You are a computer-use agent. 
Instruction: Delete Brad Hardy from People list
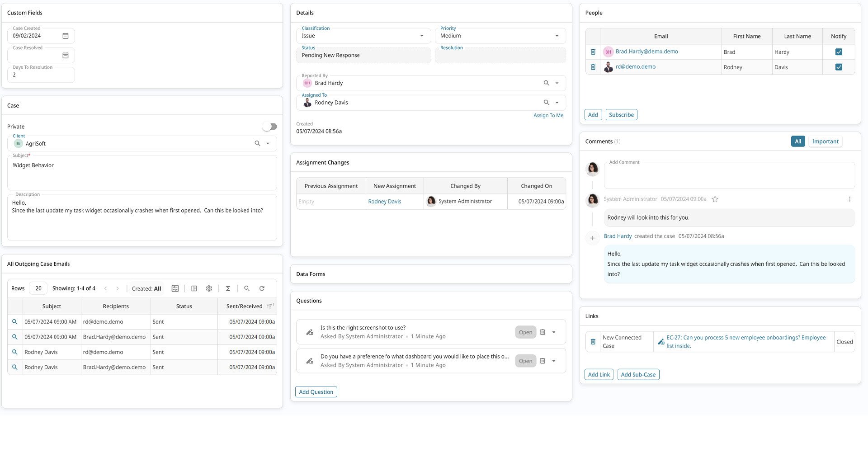coord(593,52)
